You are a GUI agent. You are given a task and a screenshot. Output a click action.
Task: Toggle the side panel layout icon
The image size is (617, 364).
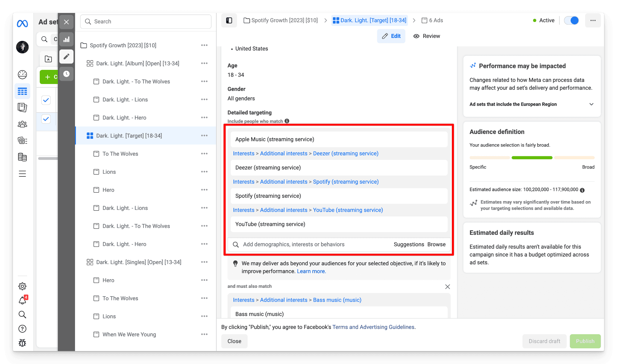(229, 20)
